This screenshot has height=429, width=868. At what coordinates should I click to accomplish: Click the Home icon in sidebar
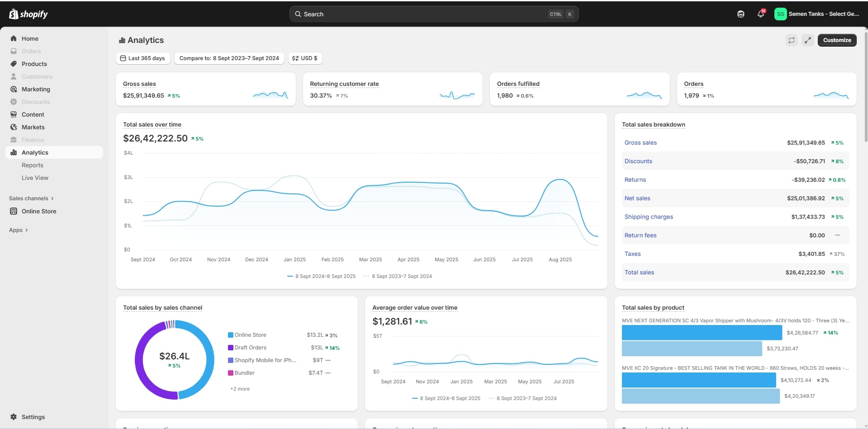(14, 38)
